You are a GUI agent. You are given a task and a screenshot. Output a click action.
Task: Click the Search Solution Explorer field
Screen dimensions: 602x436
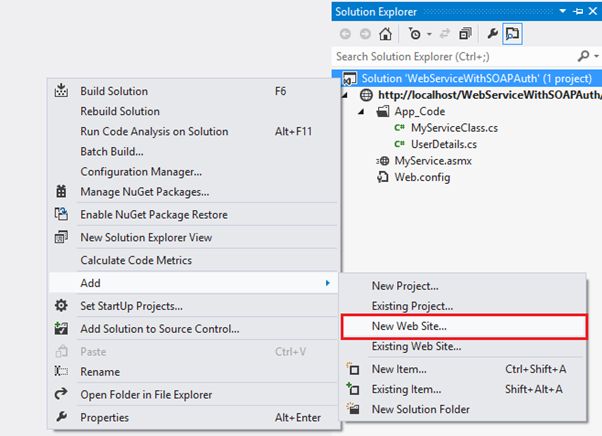(450, 57)
